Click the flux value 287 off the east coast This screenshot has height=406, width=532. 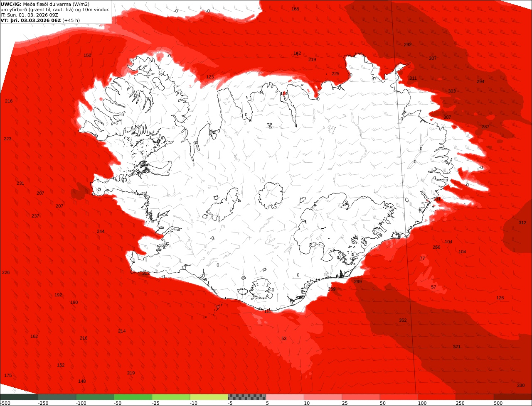(x=485, y=127)
